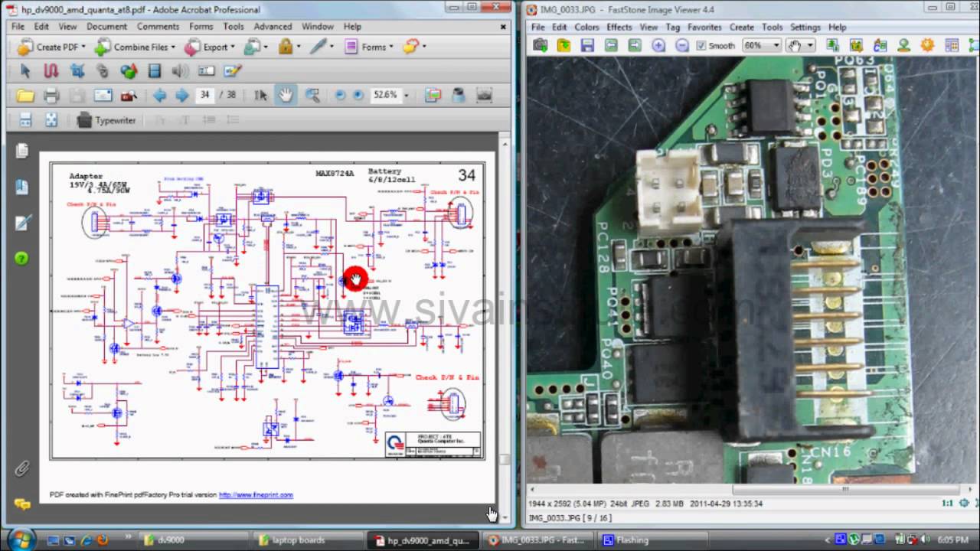This screenshot has height=551, width=980.
Task: Click FastStone acquire from camera icon
Action: pyautogui.click(x=540, y=46)
